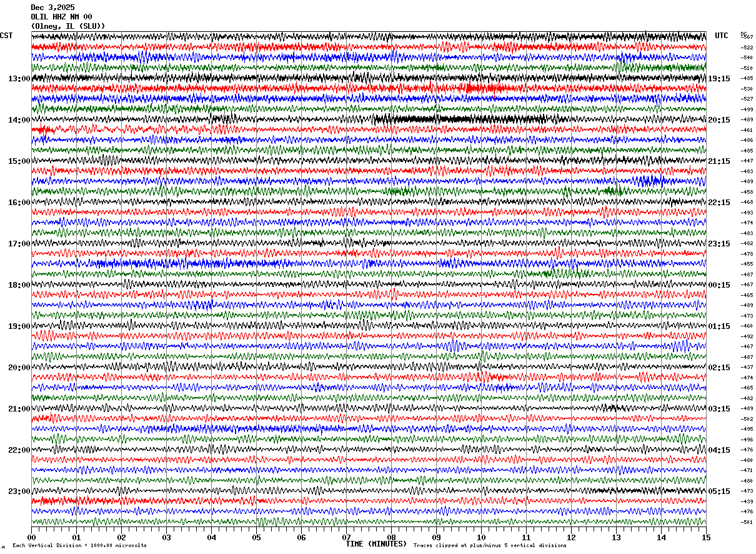
Task: Click the location text '(Olney, IL (SLU))'
Action: click(x=68, y=26)
